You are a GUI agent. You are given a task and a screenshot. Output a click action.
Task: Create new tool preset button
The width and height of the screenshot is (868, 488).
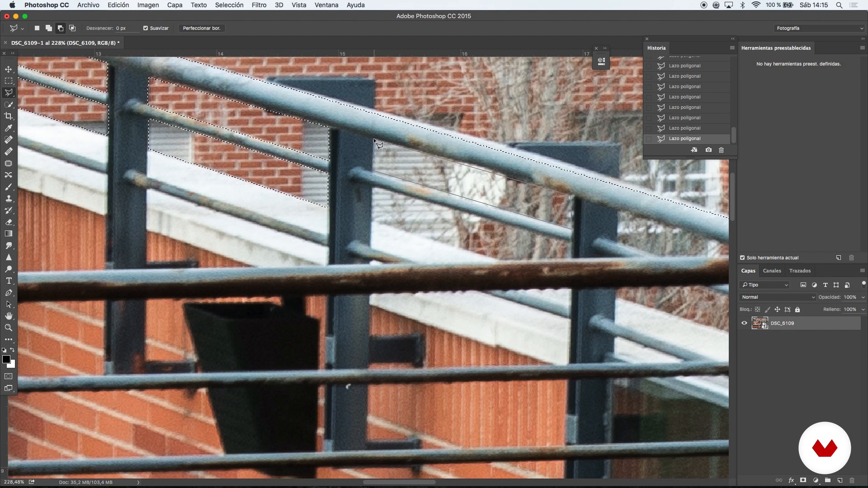[839, 258]
